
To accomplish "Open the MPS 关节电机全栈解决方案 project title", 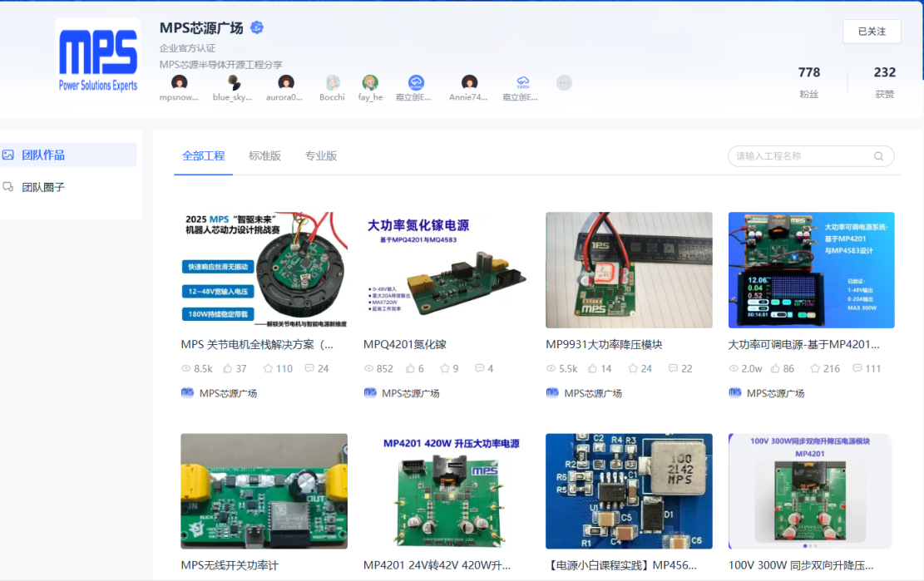I will [257, 344].
